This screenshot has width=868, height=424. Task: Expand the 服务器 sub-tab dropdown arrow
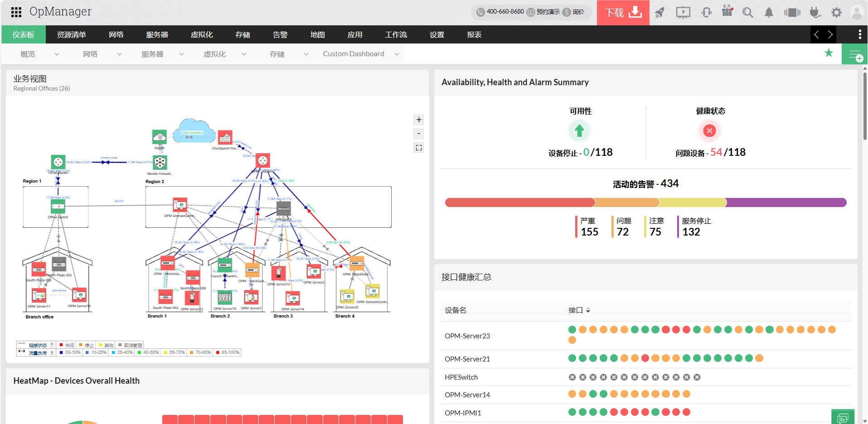pyautogui.click(x=181, y=54)
